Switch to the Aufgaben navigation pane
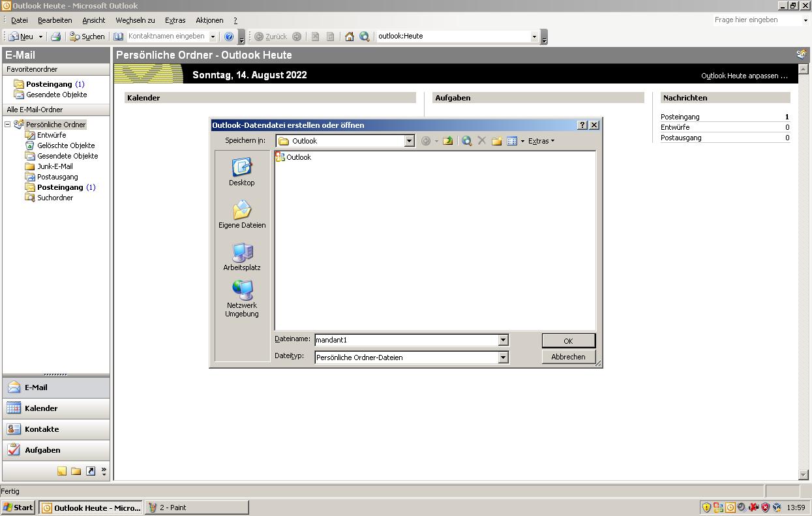The height and width of the screenshot is (516, 812). [56, 450]
